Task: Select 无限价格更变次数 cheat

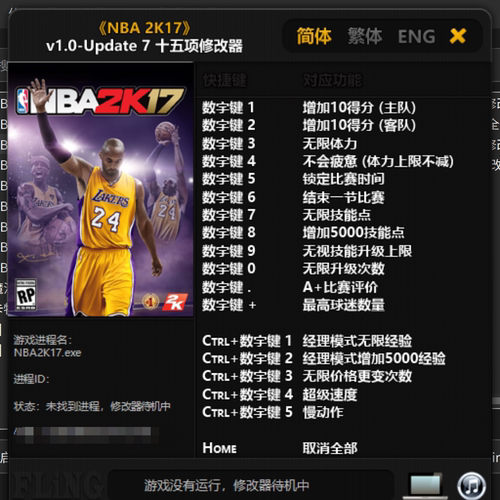Action: (x=357, y=376)
